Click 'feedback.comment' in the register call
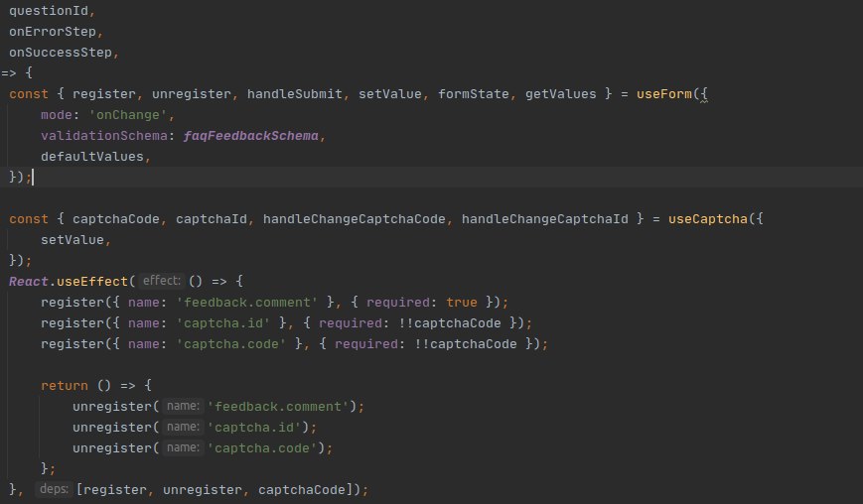 (247, 303)
